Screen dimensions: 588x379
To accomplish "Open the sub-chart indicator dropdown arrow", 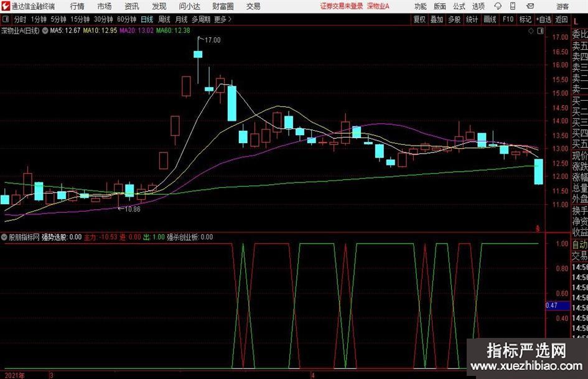I will [x=4, y=237].
